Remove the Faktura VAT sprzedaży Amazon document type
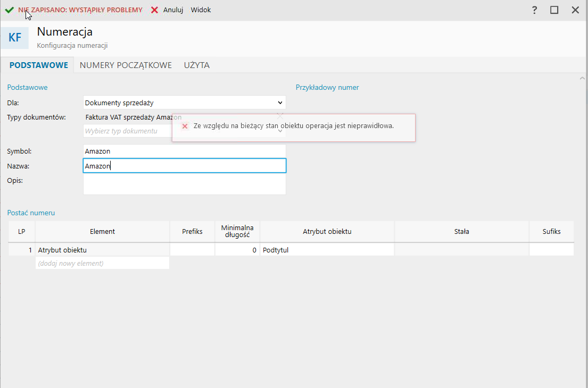This screenshot has height=388, width=588. [280, 115]
